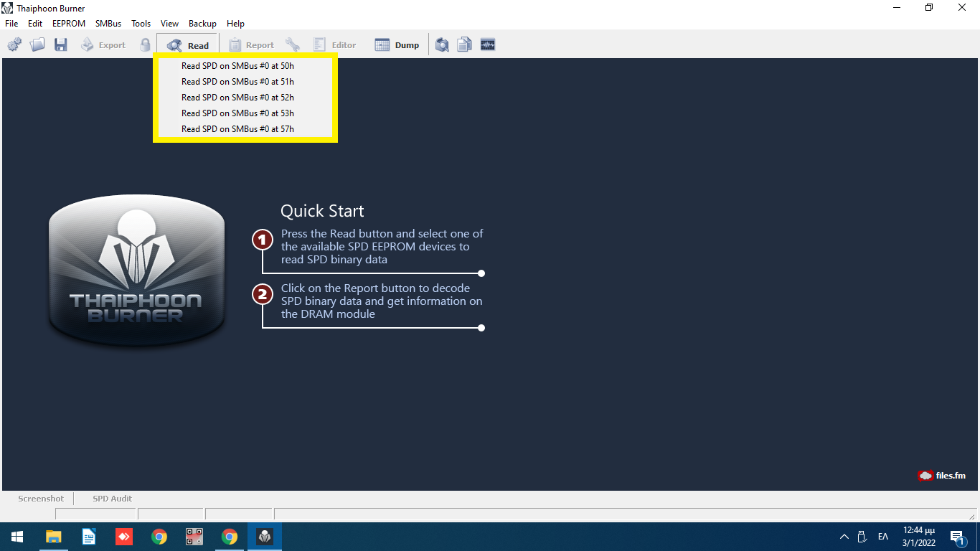The width and height of the screenshot is (980, 551).
Task: Switch to the Screenshot tab
Action: [41, 499]
